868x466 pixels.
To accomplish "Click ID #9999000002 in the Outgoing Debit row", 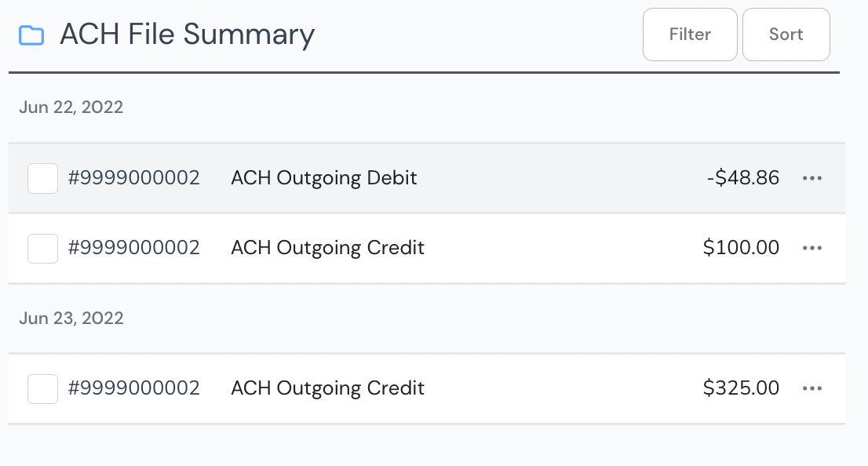I will pyautogui.click(x=134, y=177).
